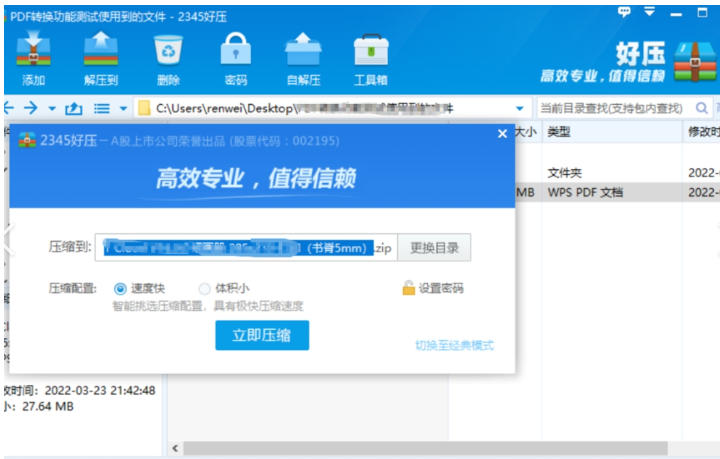Select the 文件夹 row in file list
The image size is (720, 459).
coord(617,173)
